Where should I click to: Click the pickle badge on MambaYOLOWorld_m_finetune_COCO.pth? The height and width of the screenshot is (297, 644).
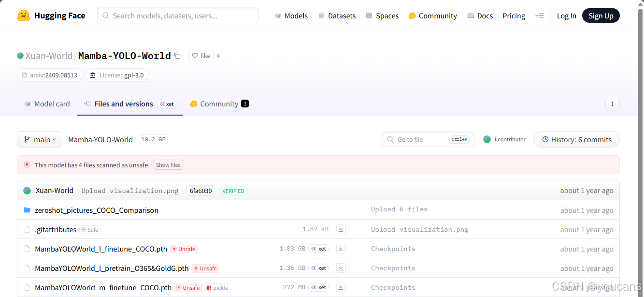(x=217, y=288)
